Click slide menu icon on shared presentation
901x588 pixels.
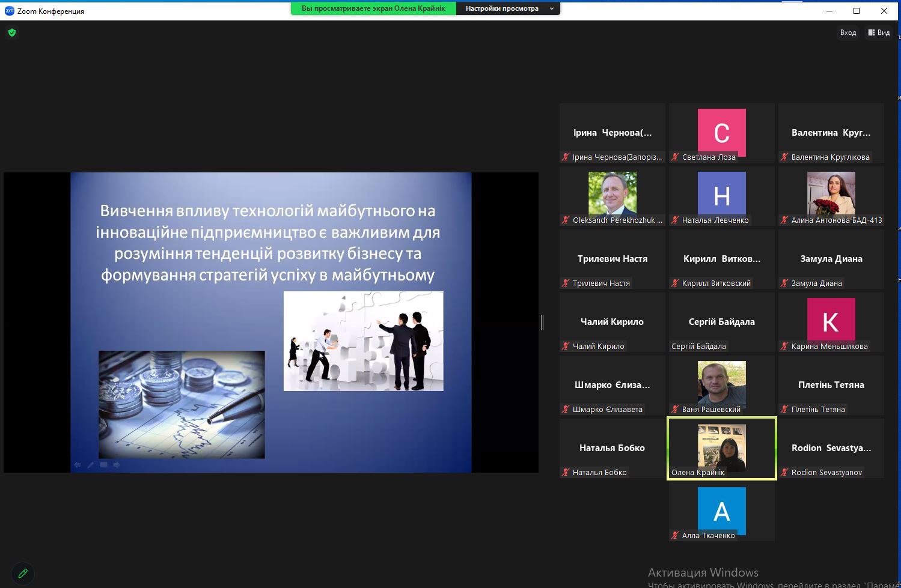click(x=103, y=465)
